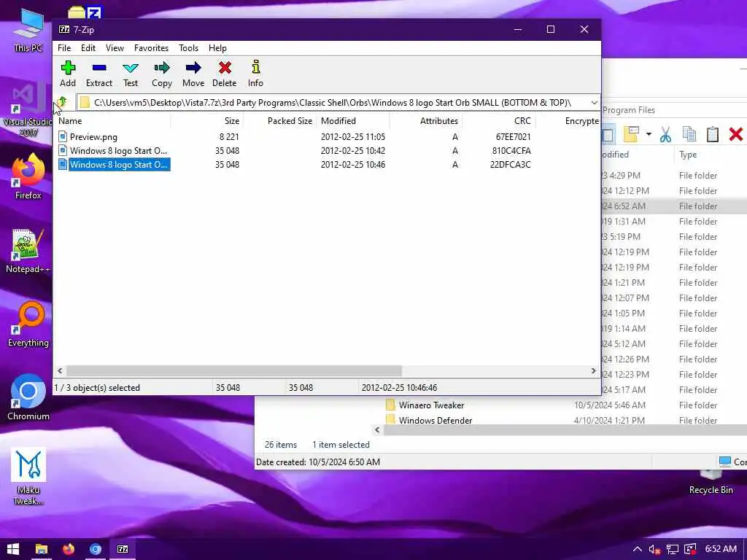Open the Favorites menu
747x560 pixels.
(x=151, y=48)
